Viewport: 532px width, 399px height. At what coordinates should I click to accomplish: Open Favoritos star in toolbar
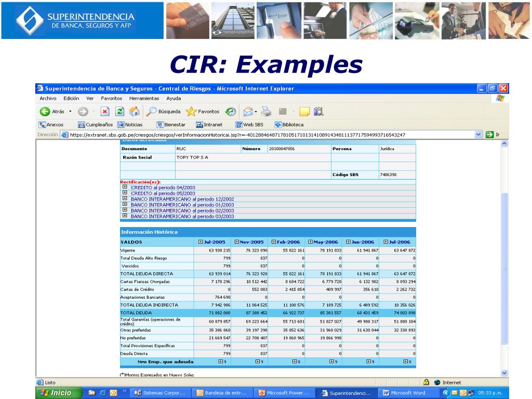pyautogui.click(x=191, y=111)
